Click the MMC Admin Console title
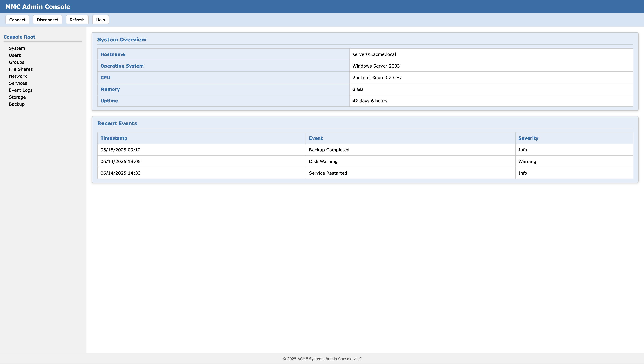Viewport: 644px width, 364px height. (38, 6)
